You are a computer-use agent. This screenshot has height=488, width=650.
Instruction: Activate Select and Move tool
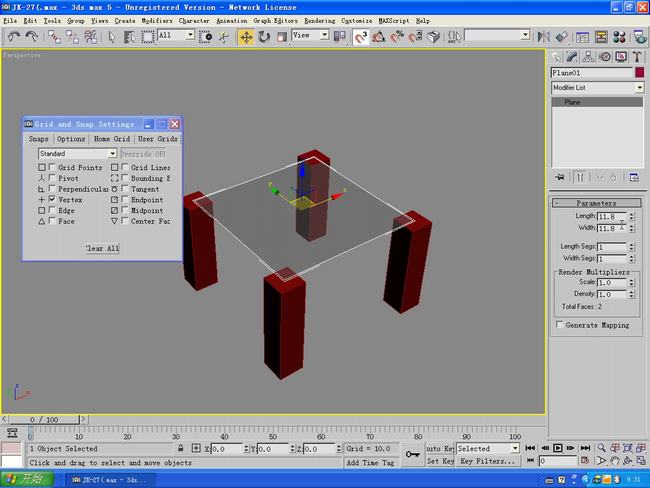246,37
